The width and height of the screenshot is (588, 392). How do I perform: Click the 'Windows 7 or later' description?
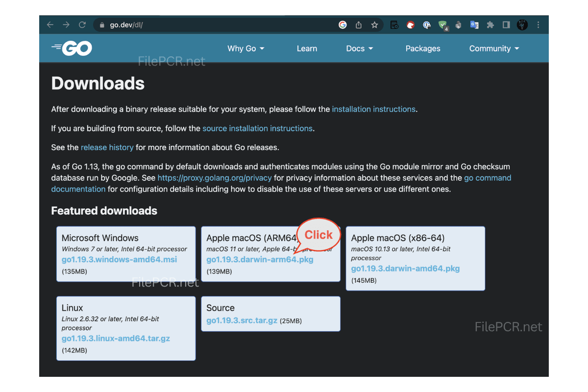124,249
